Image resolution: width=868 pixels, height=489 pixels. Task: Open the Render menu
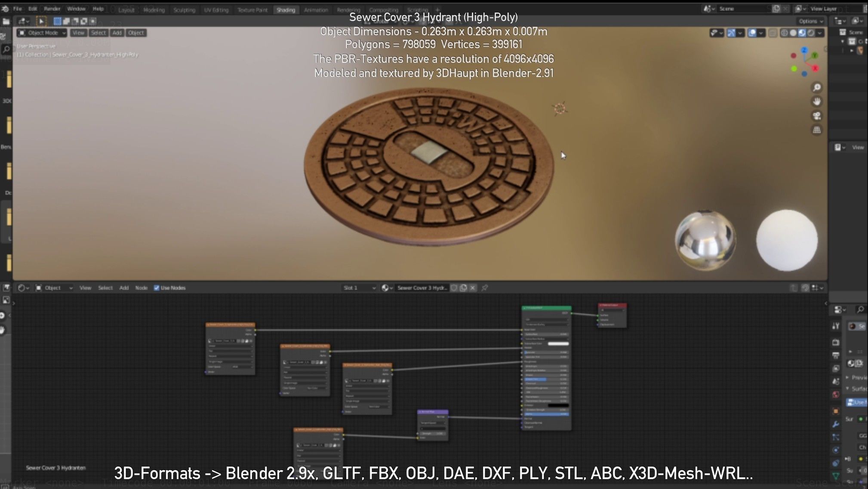click(52, 9)
